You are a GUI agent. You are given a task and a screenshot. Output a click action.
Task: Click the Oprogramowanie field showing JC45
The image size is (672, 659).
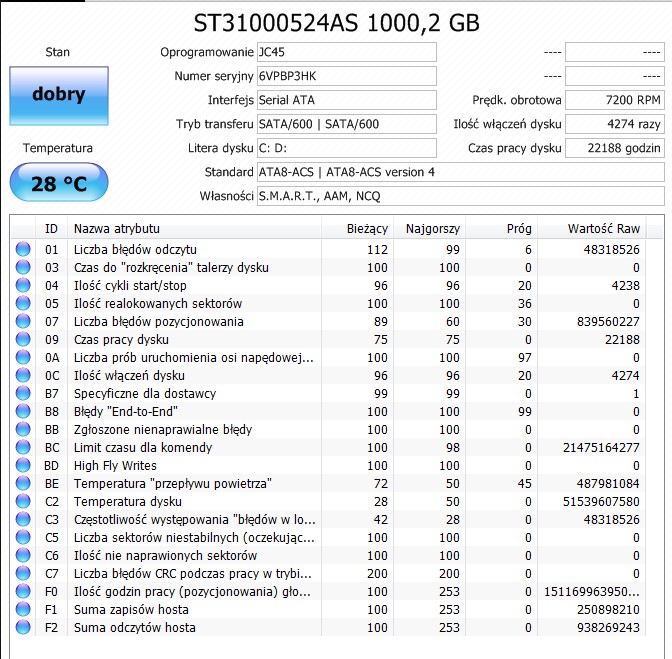pyautogui.click(x=347, y=52)
